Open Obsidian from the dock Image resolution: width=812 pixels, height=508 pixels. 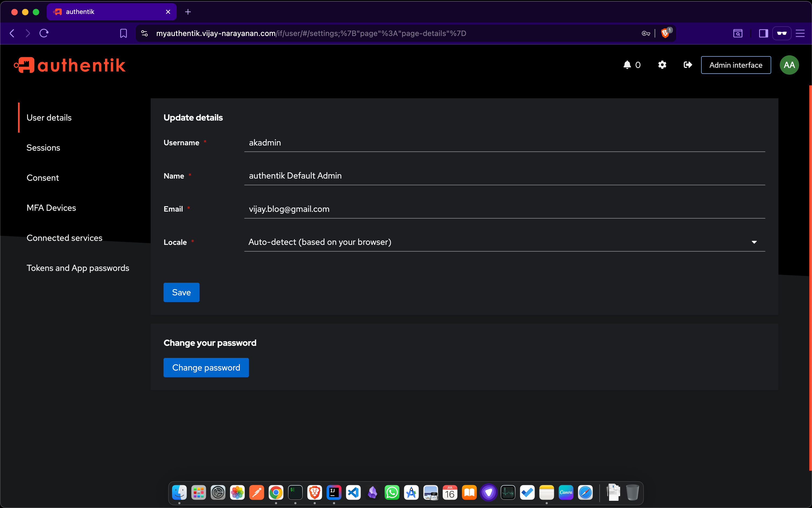click(373, 492)
